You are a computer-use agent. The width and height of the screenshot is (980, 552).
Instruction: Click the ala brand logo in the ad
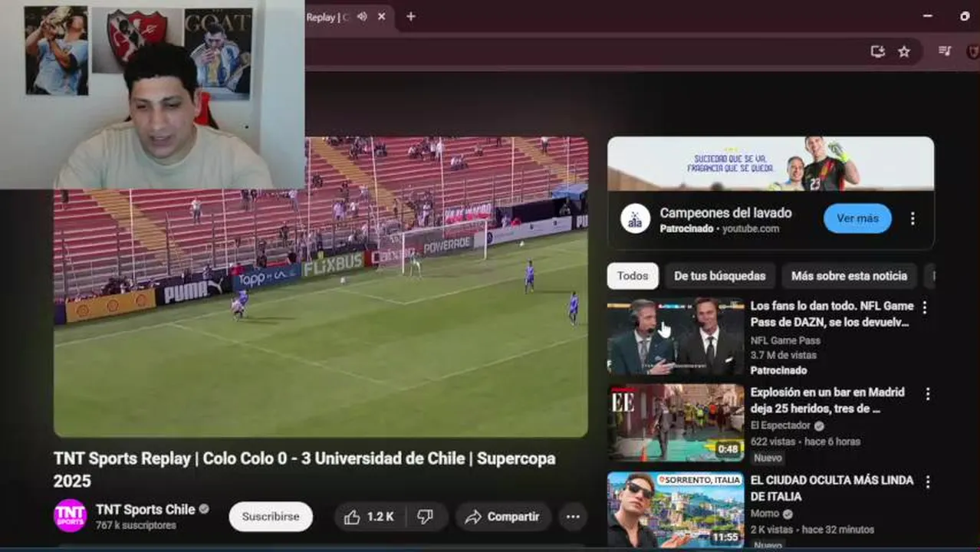pyautogui.click(x=636, y=219)
